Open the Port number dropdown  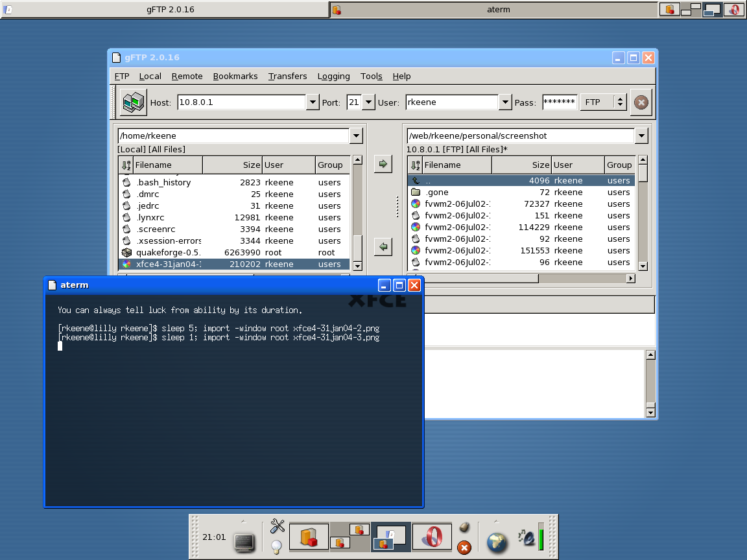369,102
